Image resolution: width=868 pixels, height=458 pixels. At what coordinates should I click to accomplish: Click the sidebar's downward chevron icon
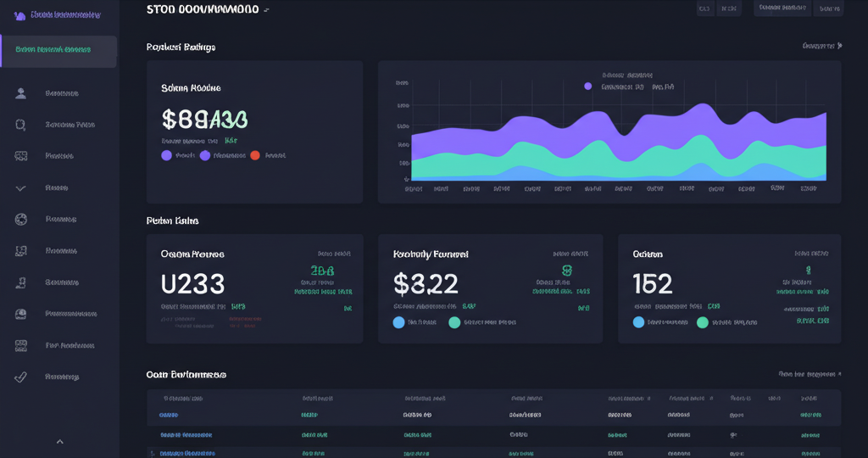pos(20,188)
